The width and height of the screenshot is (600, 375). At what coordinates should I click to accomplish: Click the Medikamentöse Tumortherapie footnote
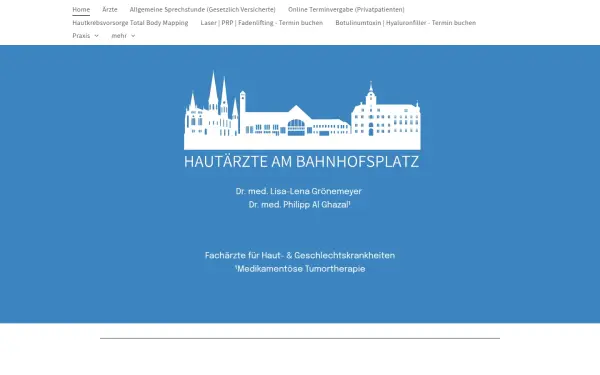[300, 269]
